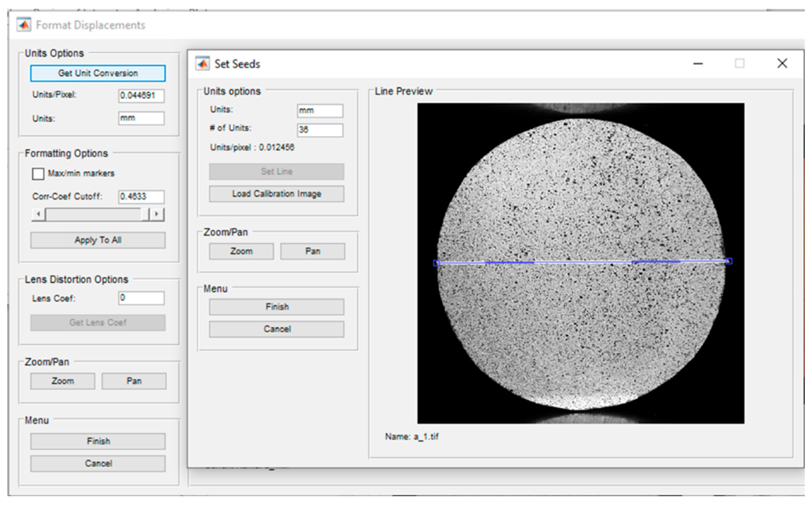Click MATLAB icon in Set Seeds titlebar
This screenshot has height=507, width=812.
[x=203, y=63]
